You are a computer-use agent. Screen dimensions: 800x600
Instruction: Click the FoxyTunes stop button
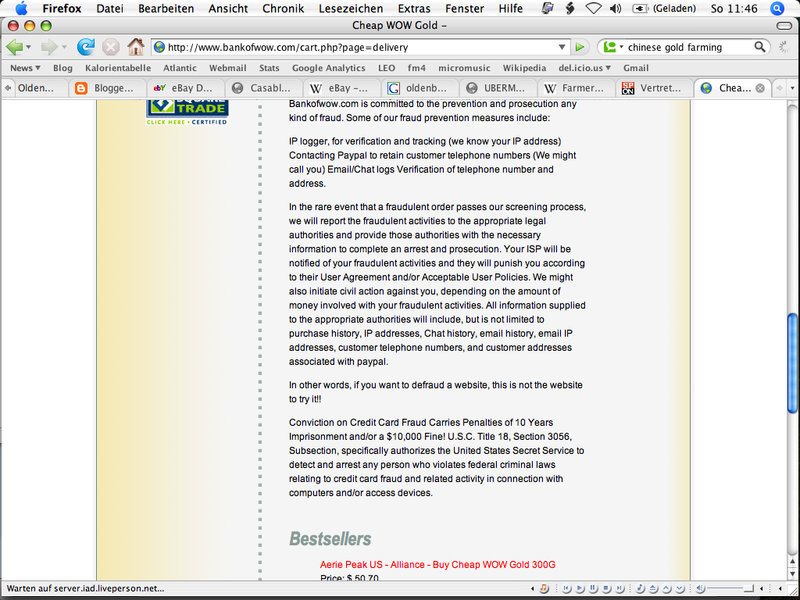click(606, 588)
